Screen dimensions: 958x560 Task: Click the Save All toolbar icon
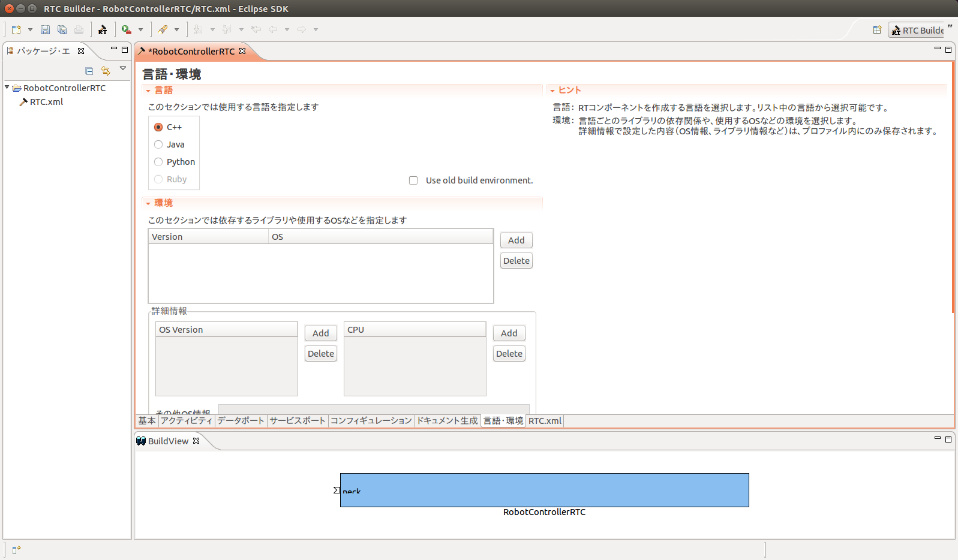pos(62,29)
